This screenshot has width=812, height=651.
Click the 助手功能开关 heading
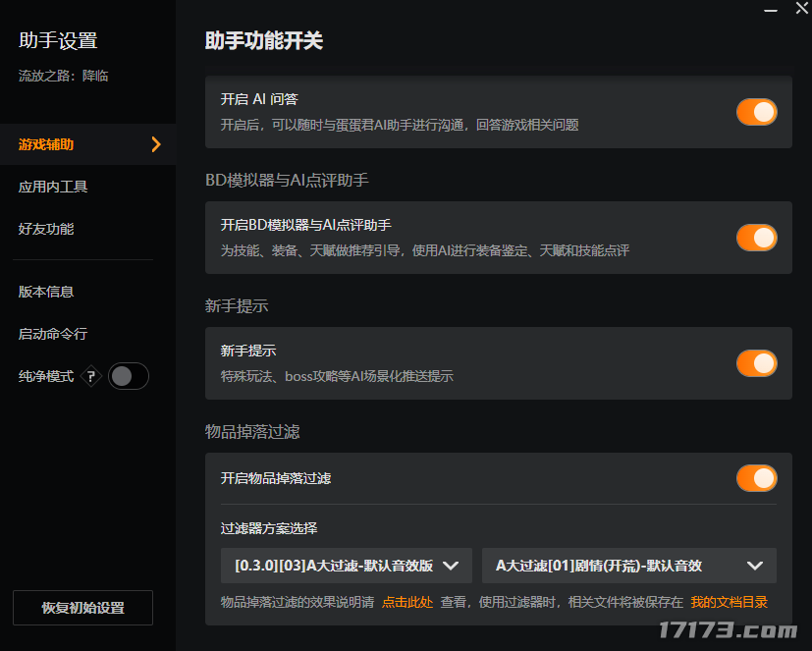264,41
